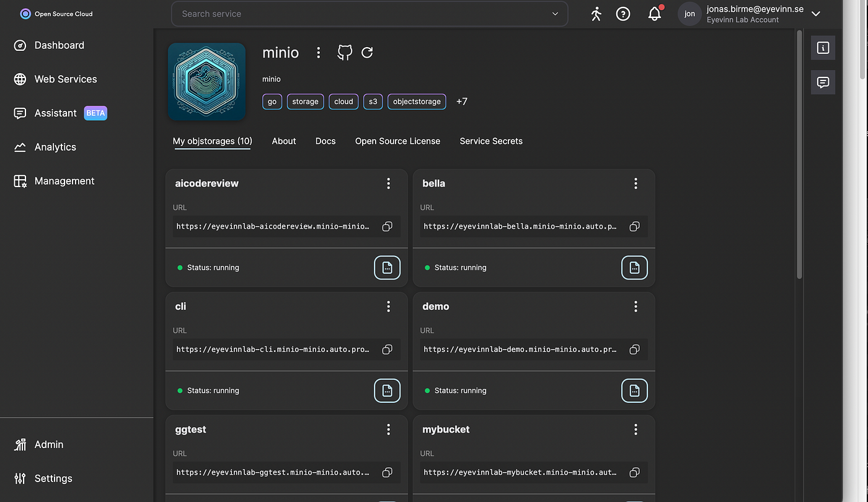View logs for cli instance
The width and height of the screenshot is (868, 502).
pyautogui.click(x=387, y=390)
